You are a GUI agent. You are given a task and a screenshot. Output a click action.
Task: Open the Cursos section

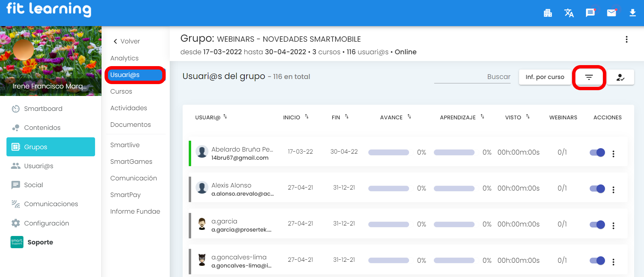click(x=121, y=92)
